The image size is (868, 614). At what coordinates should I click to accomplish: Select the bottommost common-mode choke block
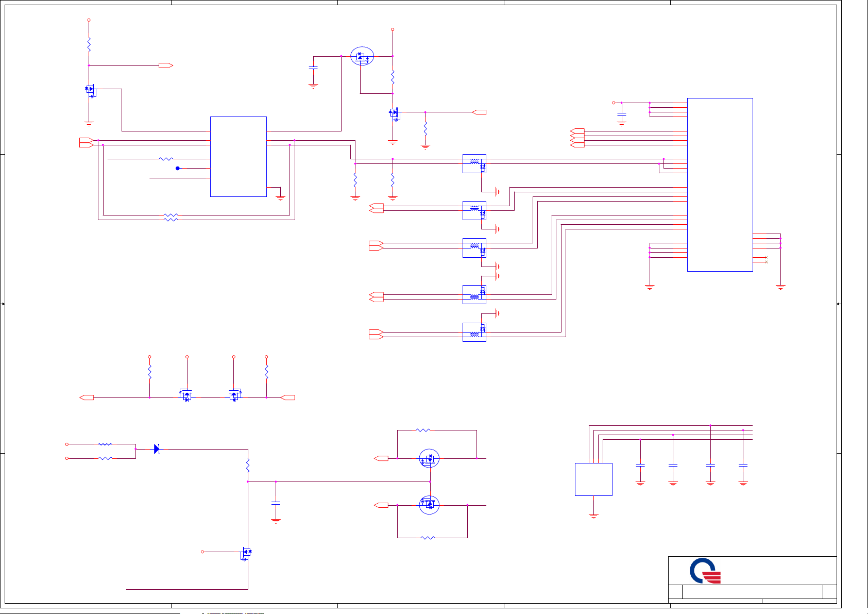tap(474, 332)
